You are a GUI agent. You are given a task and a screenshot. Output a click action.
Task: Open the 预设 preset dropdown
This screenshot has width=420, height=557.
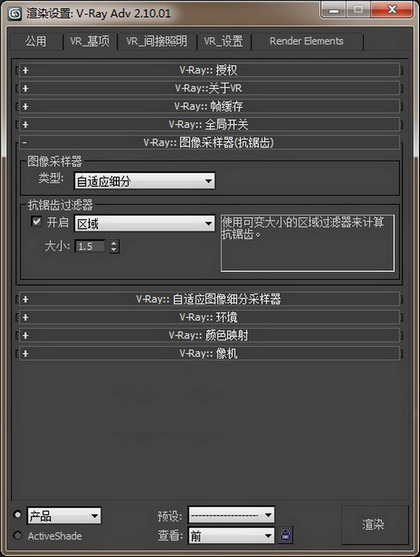point(231,515)
